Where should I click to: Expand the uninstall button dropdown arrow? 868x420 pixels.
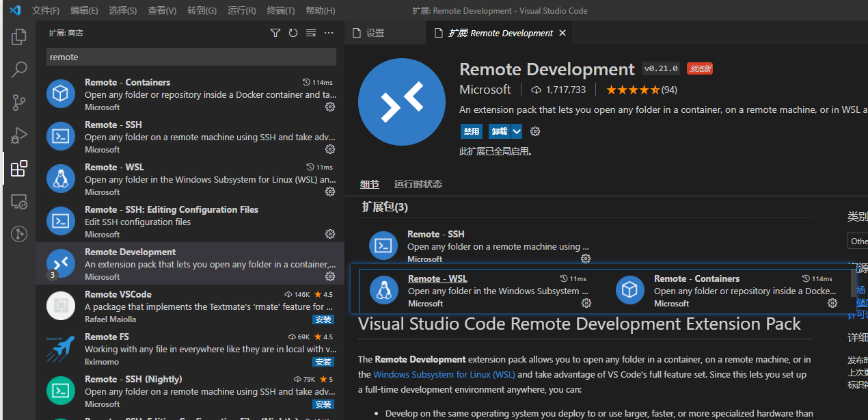517,131
